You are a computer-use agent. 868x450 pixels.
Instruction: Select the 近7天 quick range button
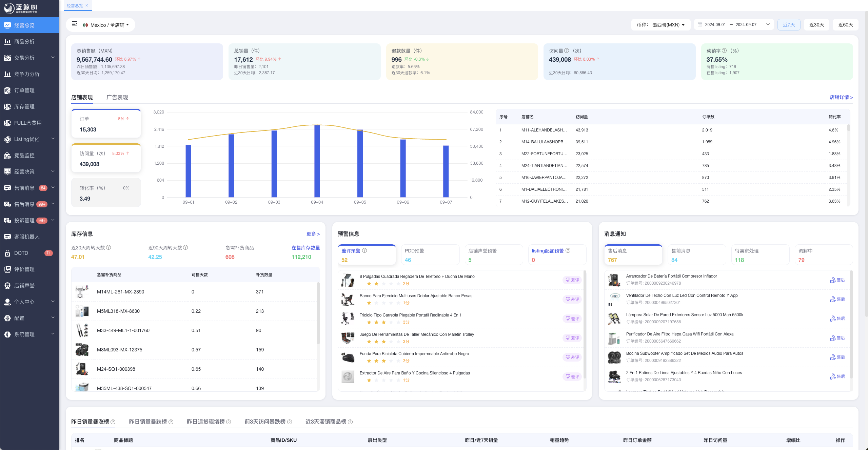tap(789, 25)
